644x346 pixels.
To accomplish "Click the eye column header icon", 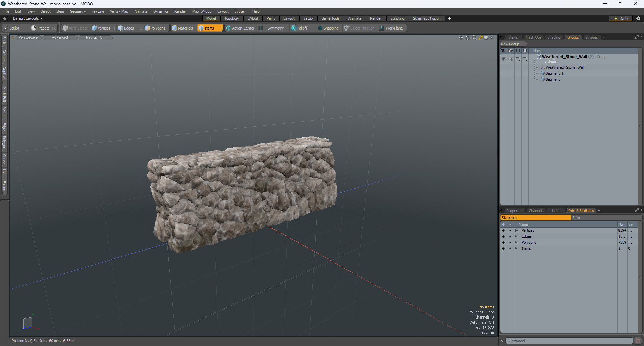I will coord(503,51).
